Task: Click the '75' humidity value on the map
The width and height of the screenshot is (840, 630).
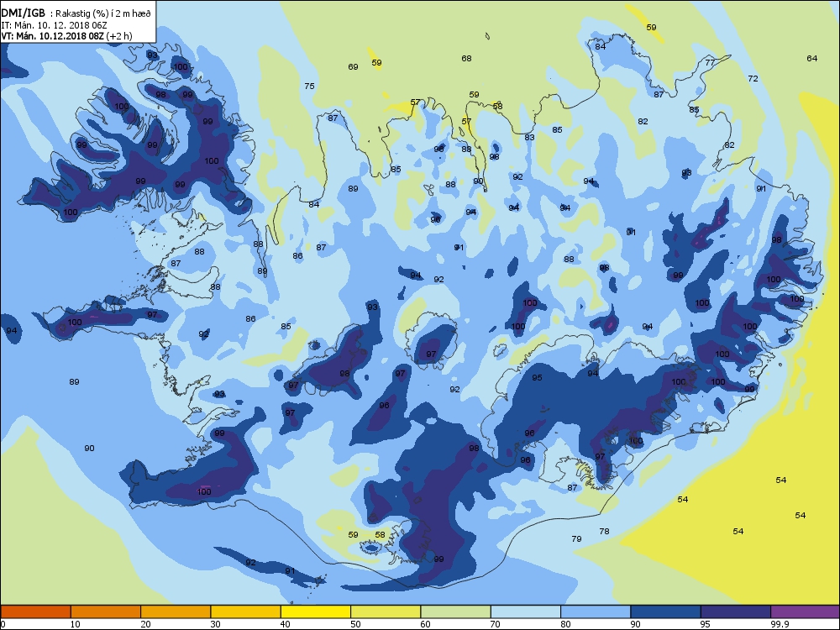Action: click(x=309, y=87)
